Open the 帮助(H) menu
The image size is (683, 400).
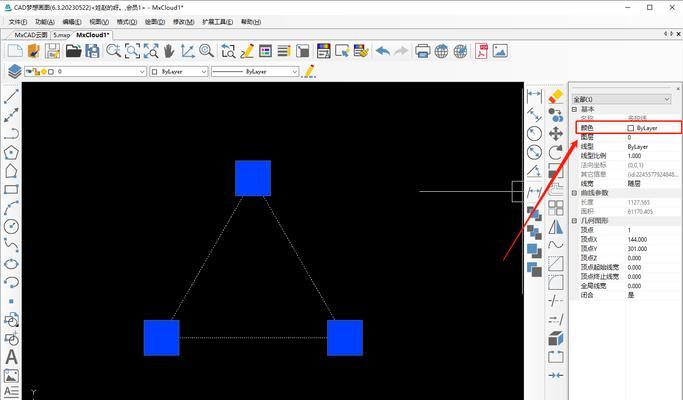(251, 22)
